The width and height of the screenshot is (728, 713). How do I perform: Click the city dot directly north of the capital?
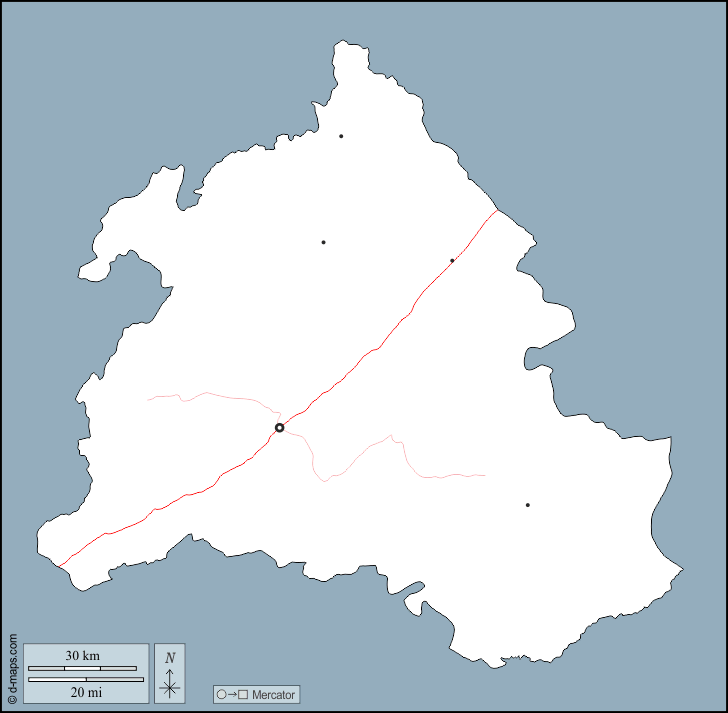click(323, 242)
